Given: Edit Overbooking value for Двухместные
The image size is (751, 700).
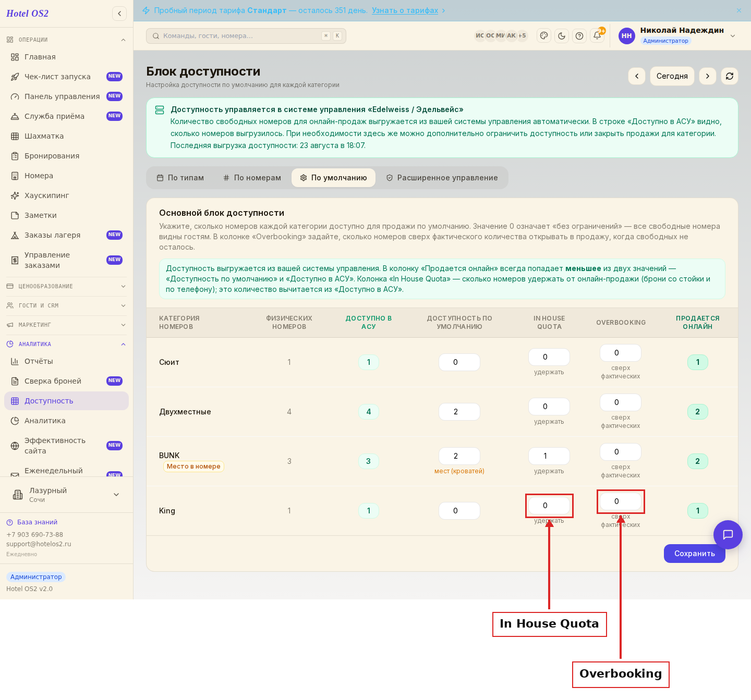Looking at the screenshot, I should click(621, 402).
